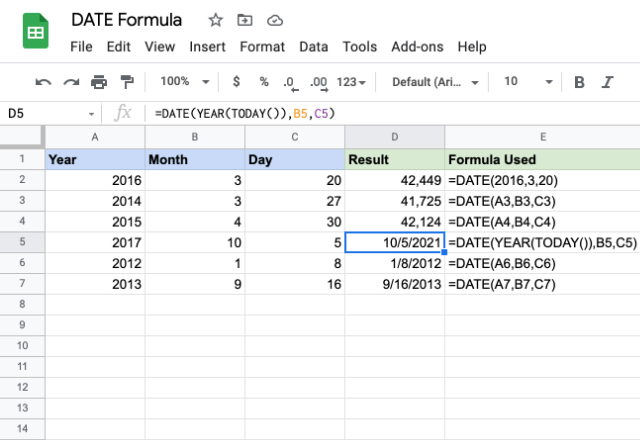The image size is (640, 440).
Task: Click the Undo arrow
Action: (43, 82)
